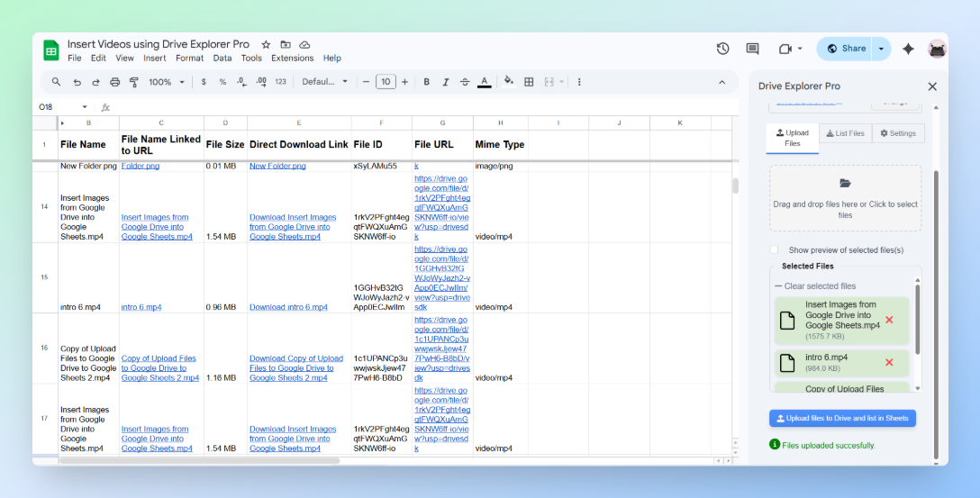Viewport: 980px width, 498px height.
Task: Collapse the toolbar with the chevron
Action: coord(721,82)
